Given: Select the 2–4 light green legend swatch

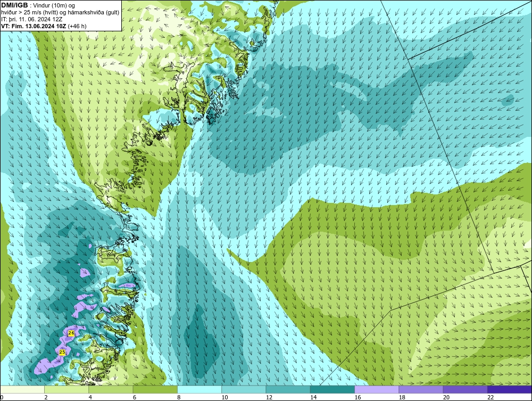Looking at the screenshot, I should pyautogui.click(x=66, y=389).
